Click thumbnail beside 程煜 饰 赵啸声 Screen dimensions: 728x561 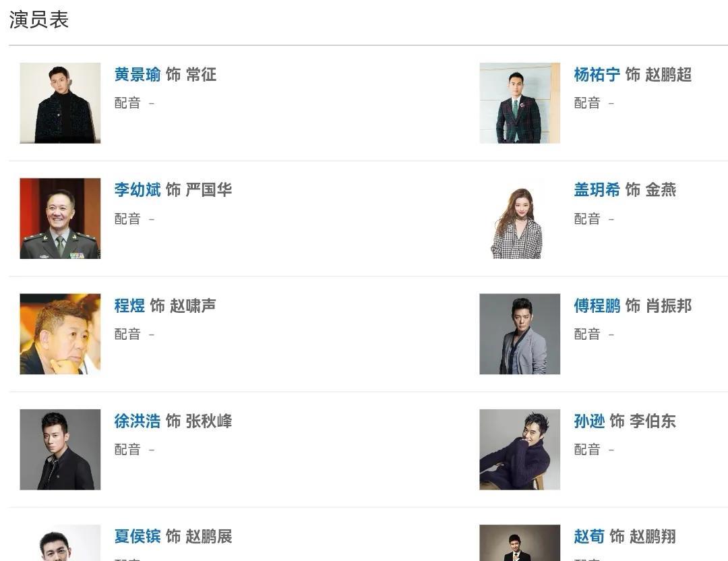point(60,334)
